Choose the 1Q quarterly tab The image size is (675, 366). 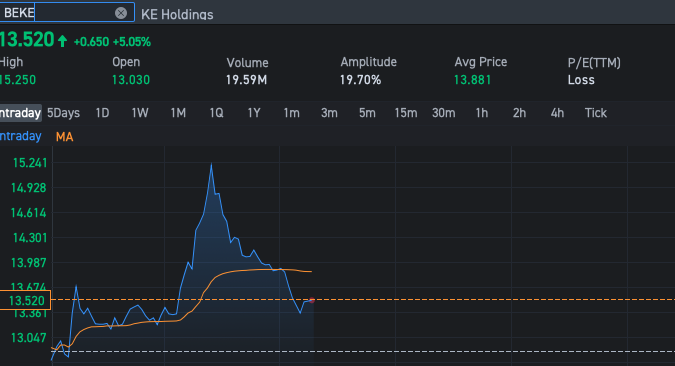[216, 113]
